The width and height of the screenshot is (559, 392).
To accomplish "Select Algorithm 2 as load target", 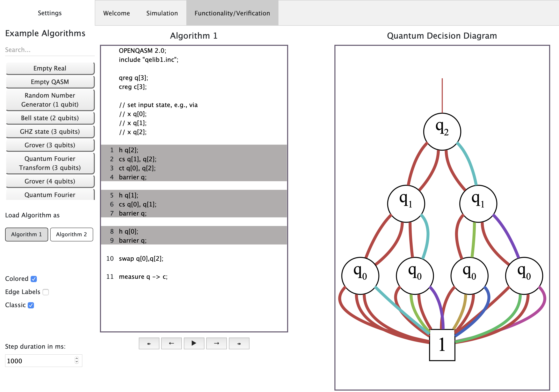I will point(71,234).
